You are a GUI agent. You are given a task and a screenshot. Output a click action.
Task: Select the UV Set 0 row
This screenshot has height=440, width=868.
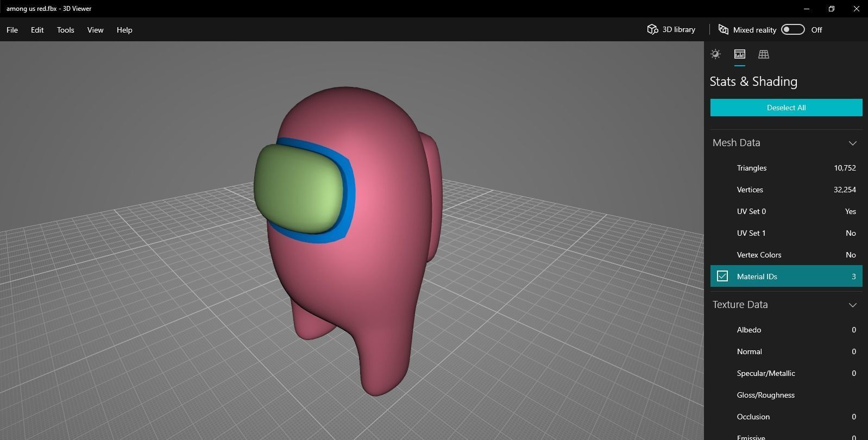[786, 211]
